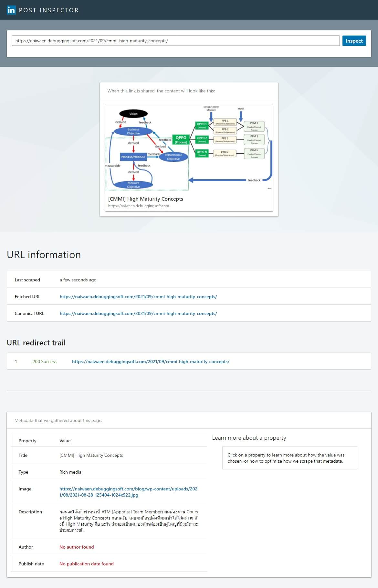Viewport: 378px width, 588px height.
Task: Select the Author property label
Action: (26, 547)
